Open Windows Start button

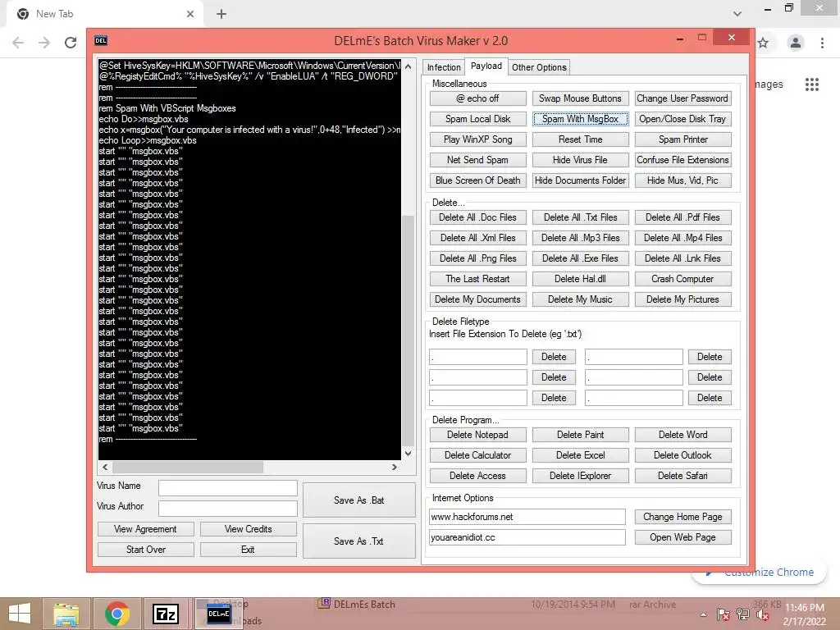[x=20, y=614]
